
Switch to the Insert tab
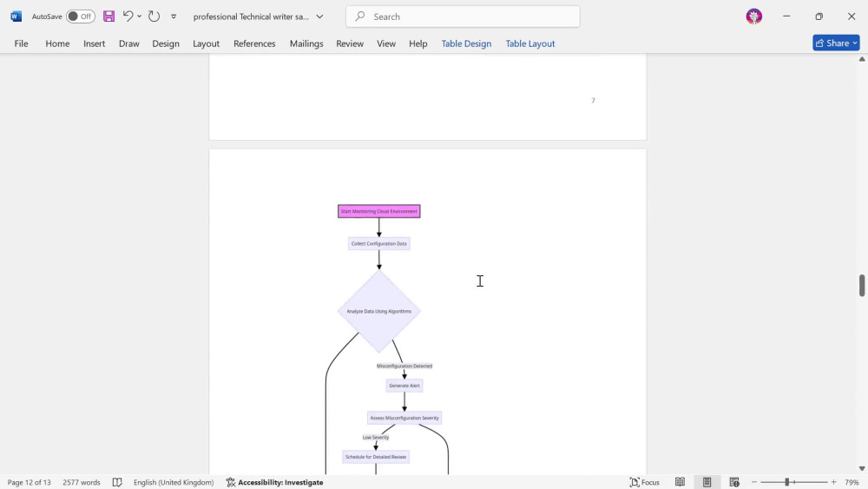94,43
